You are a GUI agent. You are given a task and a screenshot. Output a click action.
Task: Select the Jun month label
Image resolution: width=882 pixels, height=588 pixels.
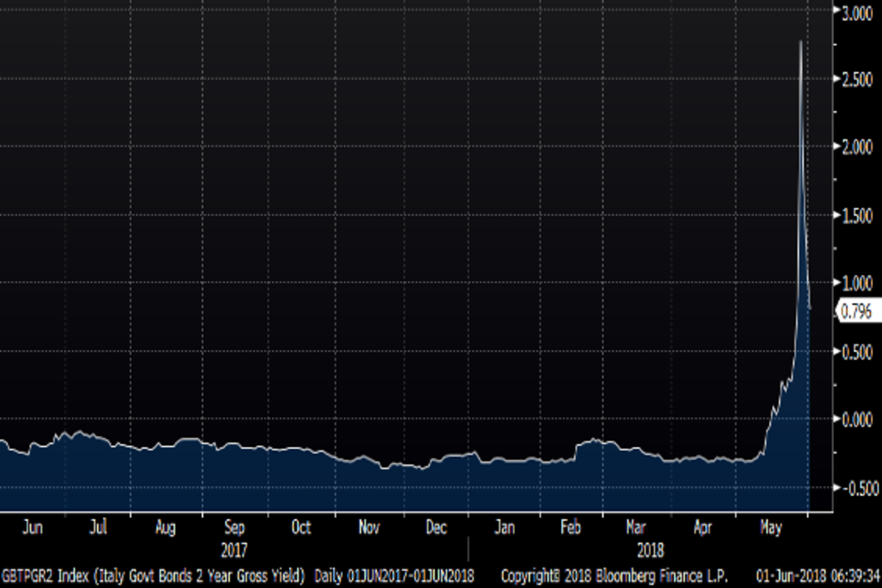tap(32, 528)
